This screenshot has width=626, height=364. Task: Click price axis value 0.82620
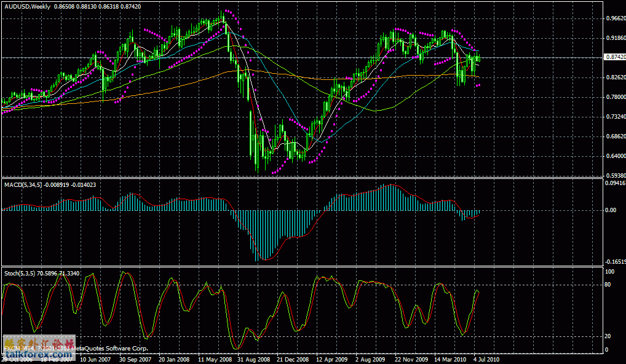click(x=616, y=77)
